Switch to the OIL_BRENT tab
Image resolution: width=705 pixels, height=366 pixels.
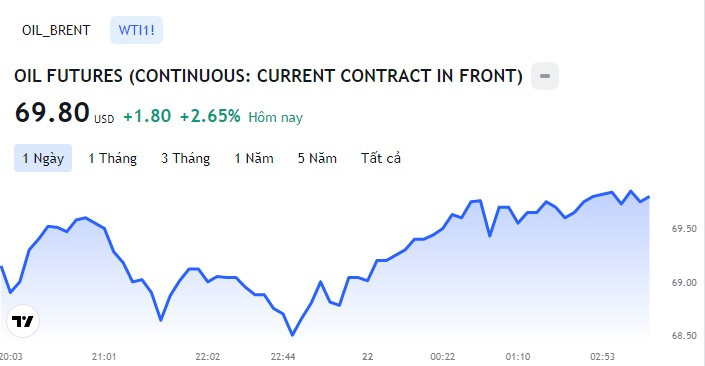[56, 30]
